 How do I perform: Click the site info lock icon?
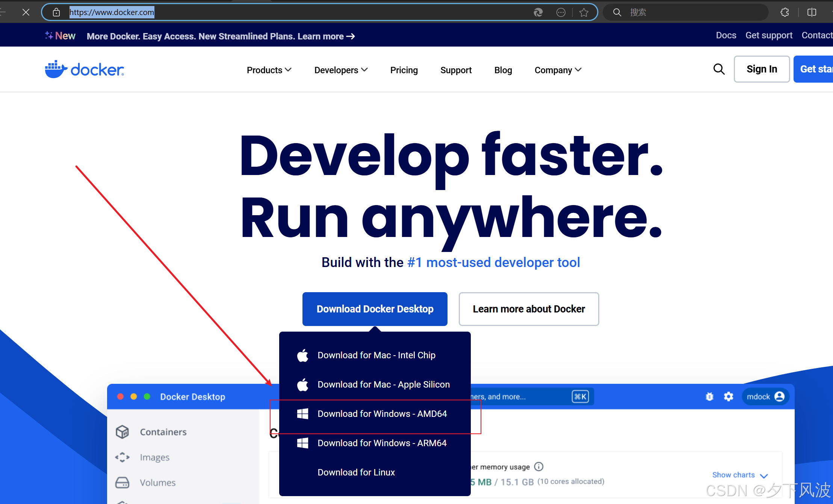tap(56, 12)
